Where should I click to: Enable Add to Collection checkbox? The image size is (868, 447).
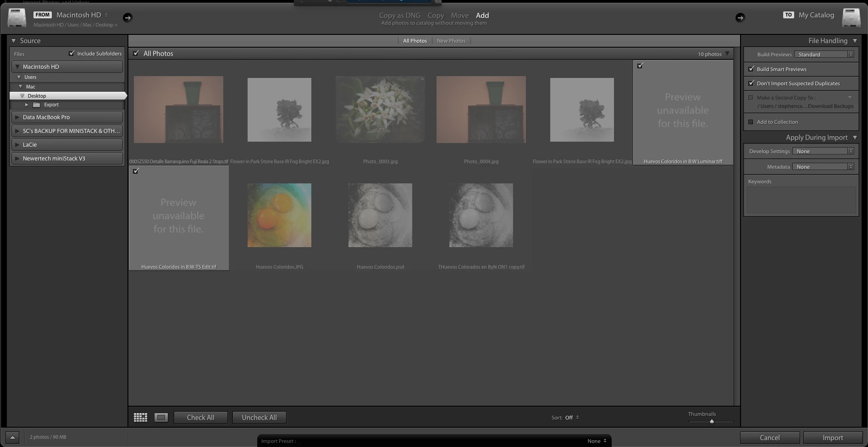pos(751,122)
